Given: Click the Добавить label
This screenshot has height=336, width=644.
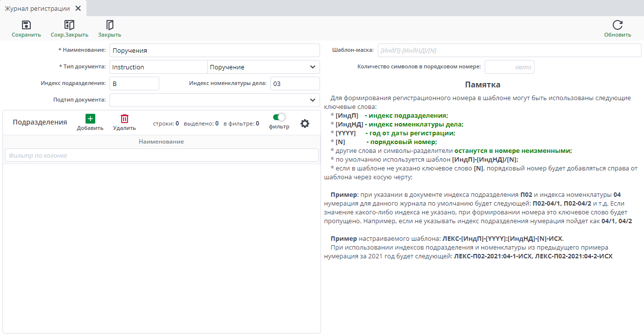Looking at the screenshot, I should coord(90,128).
